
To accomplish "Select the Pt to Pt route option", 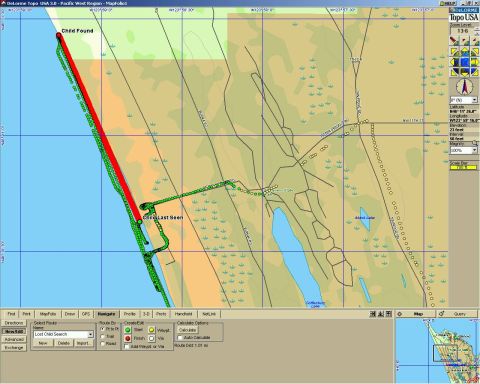I will coord(103,329).
